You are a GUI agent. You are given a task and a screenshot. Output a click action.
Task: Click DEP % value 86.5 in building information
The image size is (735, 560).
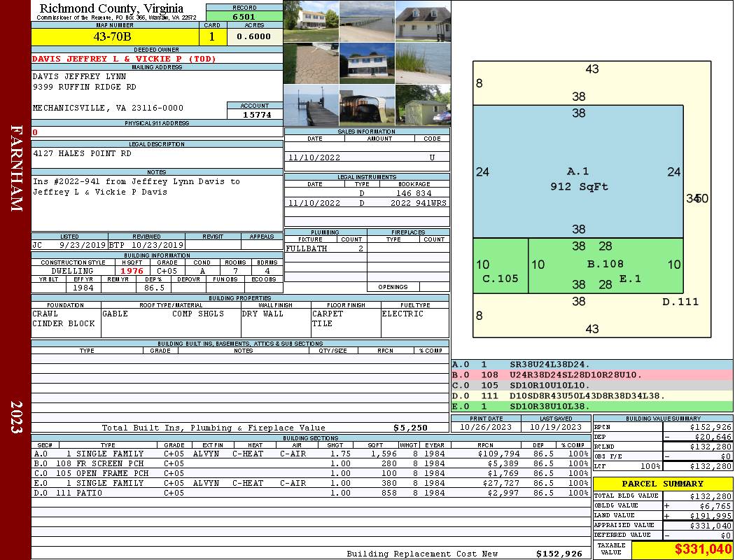pos(154,288)
